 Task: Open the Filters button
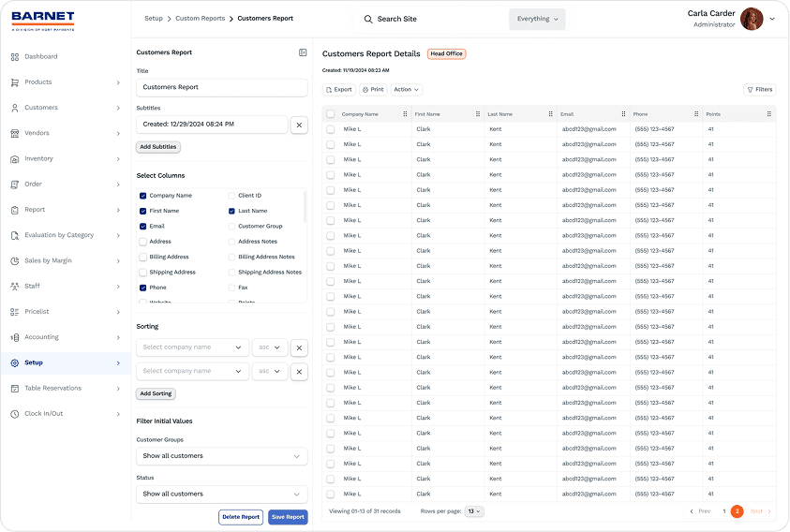click(x=760, y=90)
